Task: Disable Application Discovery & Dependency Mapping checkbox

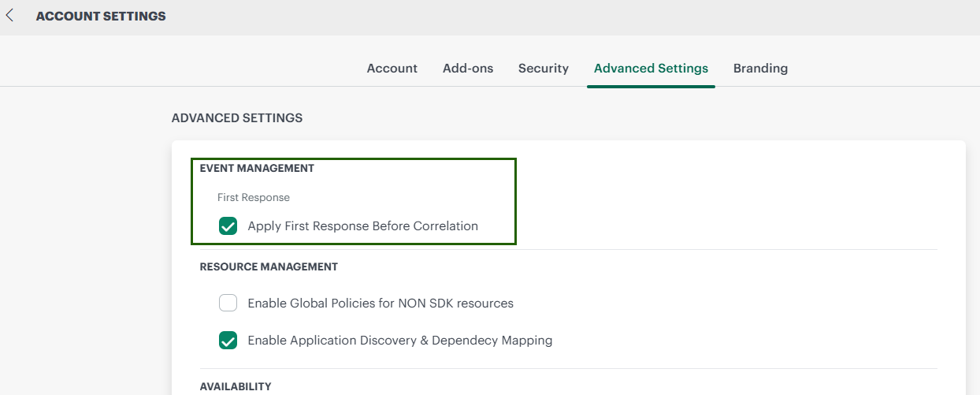Action: point(228,341)
